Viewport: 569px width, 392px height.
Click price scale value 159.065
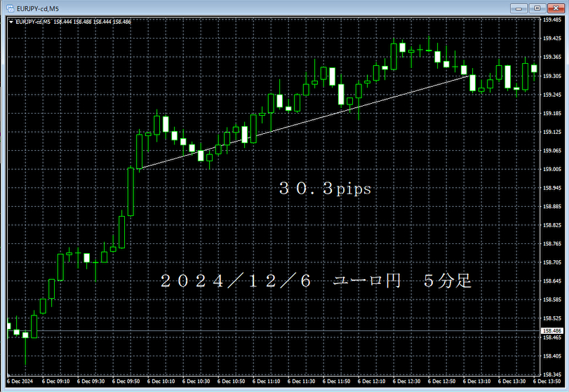(552, 151)
